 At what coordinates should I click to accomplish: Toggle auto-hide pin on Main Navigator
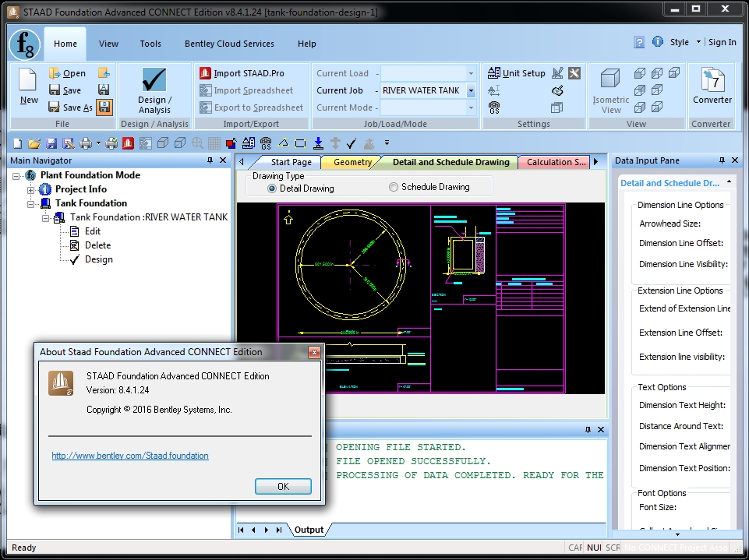coord(210,160)
